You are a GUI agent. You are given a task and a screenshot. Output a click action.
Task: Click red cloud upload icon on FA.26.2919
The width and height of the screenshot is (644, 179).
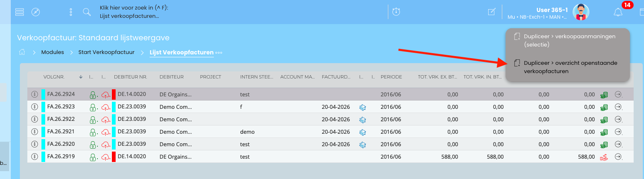(x=106, y=157)
